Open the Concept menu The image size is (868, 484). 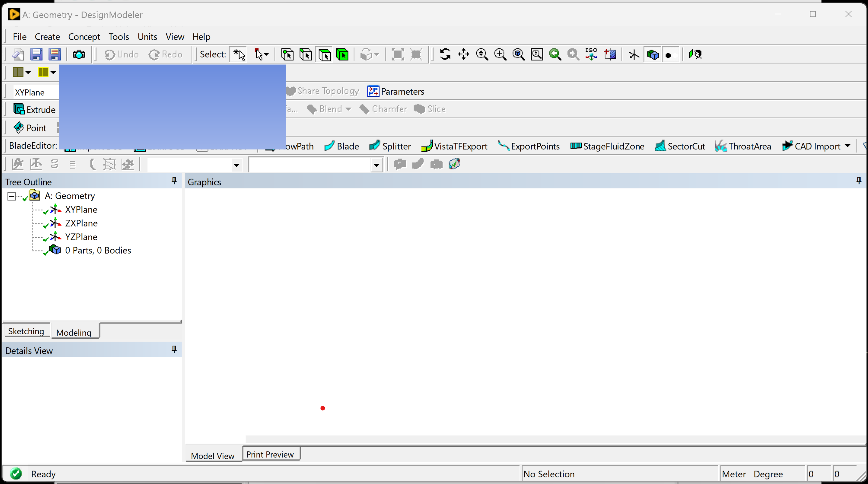coord(84,37)
